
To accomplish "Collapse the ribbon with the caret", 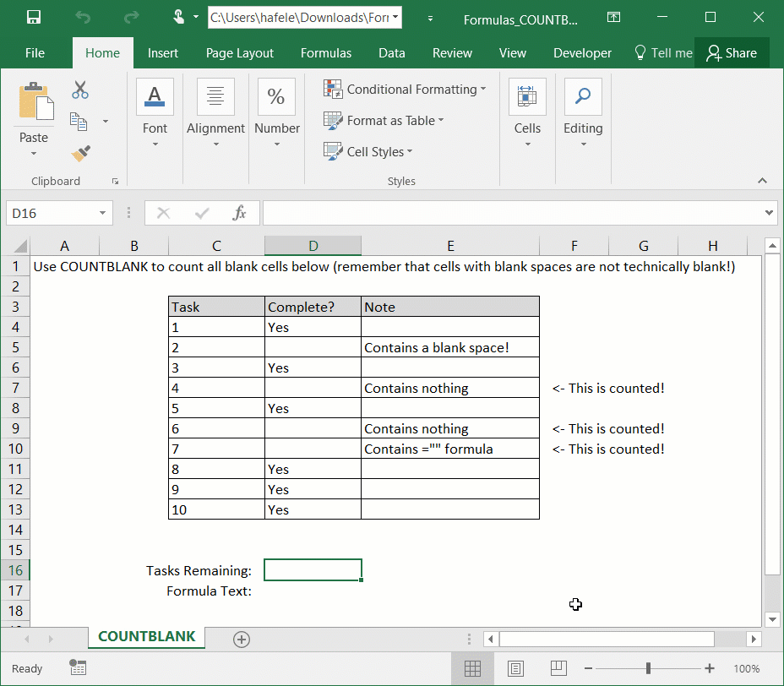I will [762, 181].
